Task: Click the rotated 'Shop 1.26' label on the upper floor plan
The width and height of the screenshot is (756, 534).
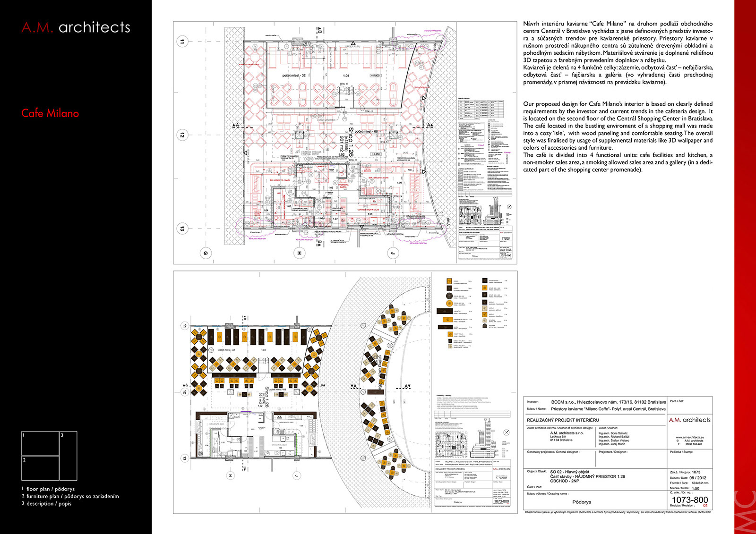Action: (351, 142)
